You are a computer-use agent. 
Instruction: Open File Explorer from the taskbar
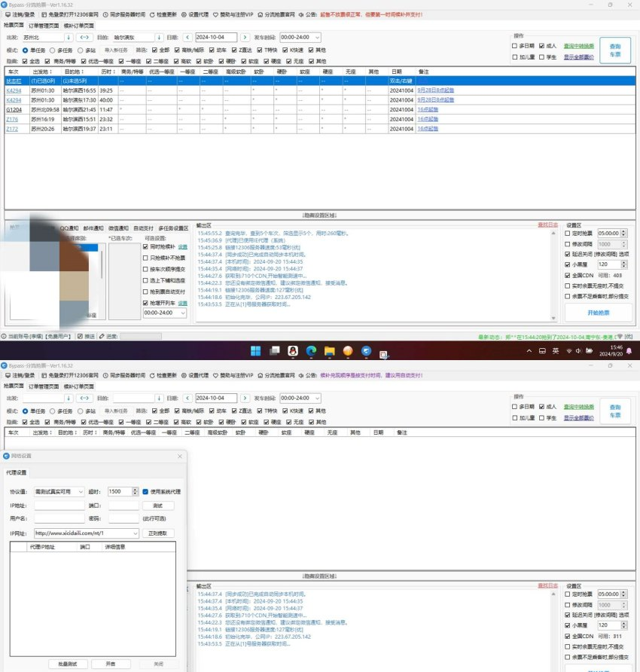tap(328, 351)
